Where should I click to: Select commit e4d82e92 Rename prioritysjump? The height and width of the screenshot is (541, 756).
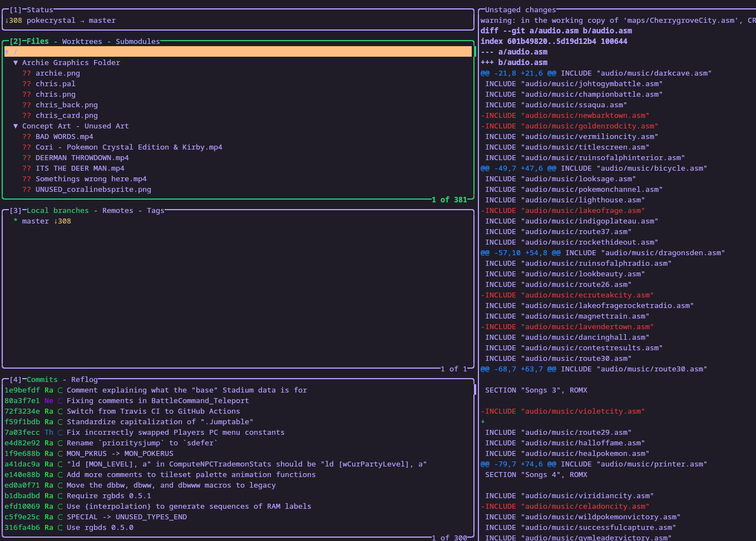pyautogui.click(x=238, y=443)
